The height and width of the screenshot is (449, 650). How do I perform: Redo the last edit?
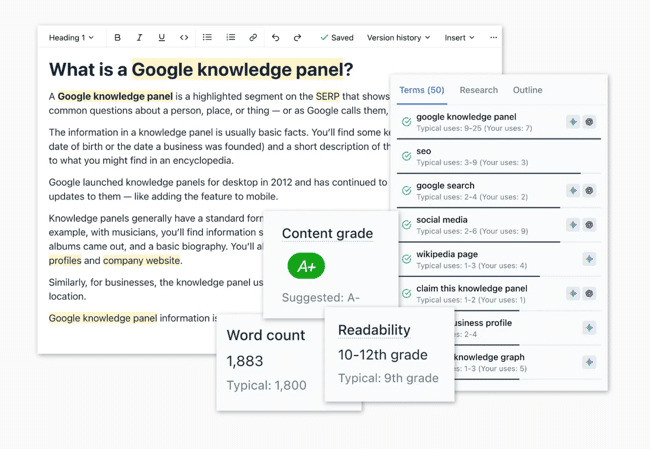pos(297,38)
